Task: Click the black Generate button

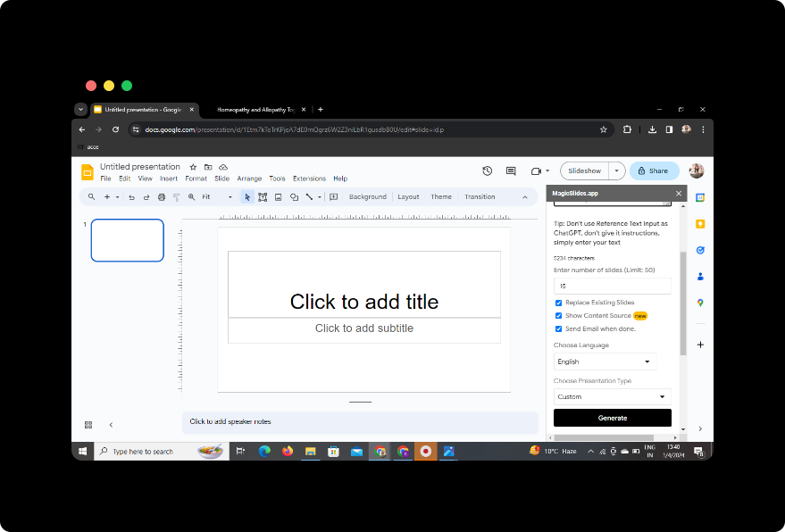Action: click(613, 418)
